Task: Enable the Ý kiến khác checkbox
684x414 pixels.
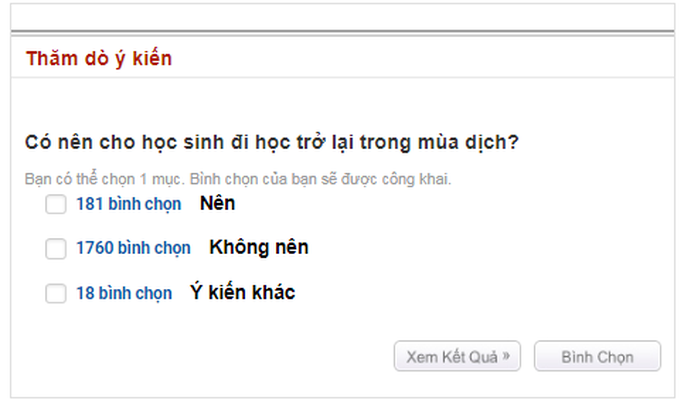Action: click(56, 293)
